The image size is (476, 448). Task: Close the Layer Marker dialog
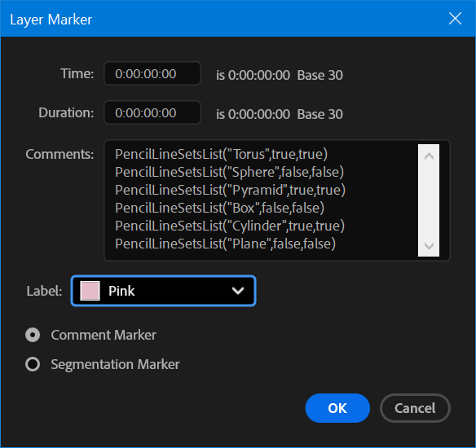coord(455,19)
